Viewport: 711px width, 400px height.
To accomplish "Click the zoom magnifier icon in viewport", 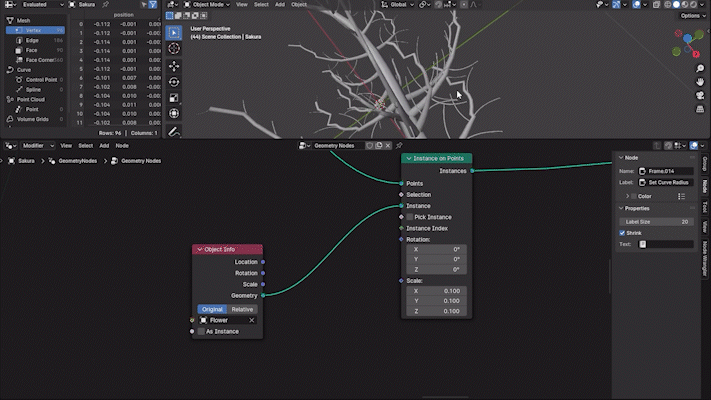I will click(699, 66).
